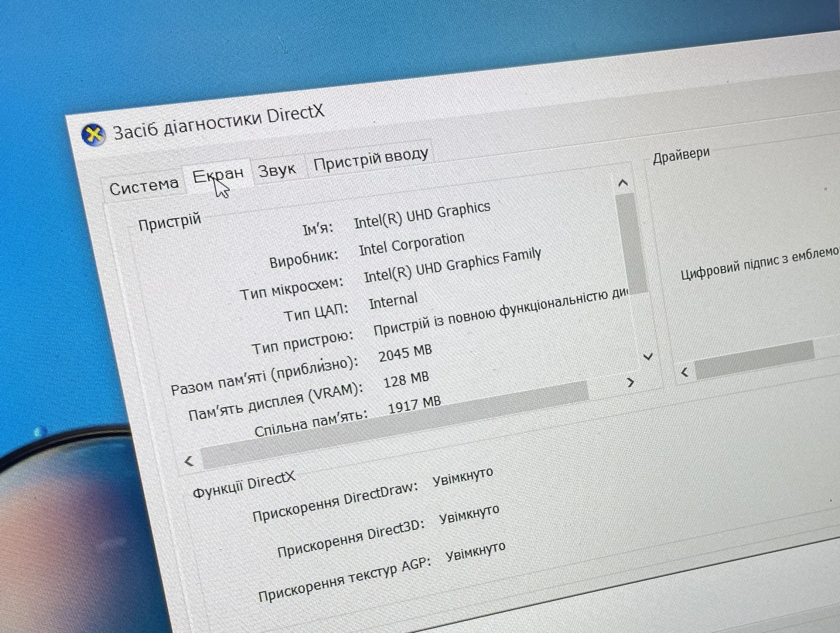Click the DirectX icon in title bar

93,135
